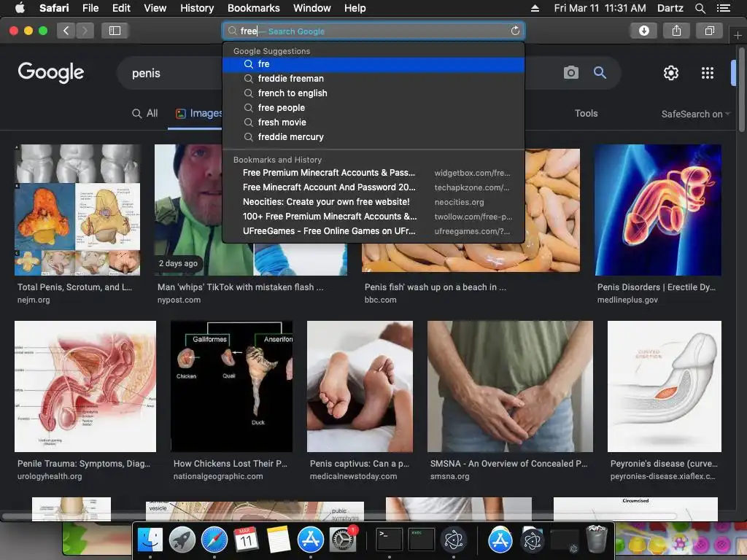This screenshot has width=747, height=560.
Task: Open Finder from the Dock
Action: click(x=150, y=540)
